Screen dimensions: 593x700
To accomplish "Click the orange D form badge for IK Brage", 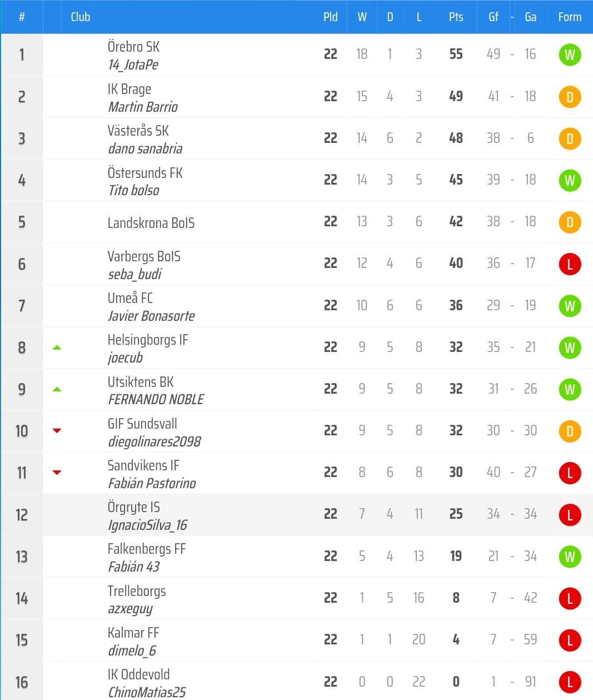I will tap(569, 97).
